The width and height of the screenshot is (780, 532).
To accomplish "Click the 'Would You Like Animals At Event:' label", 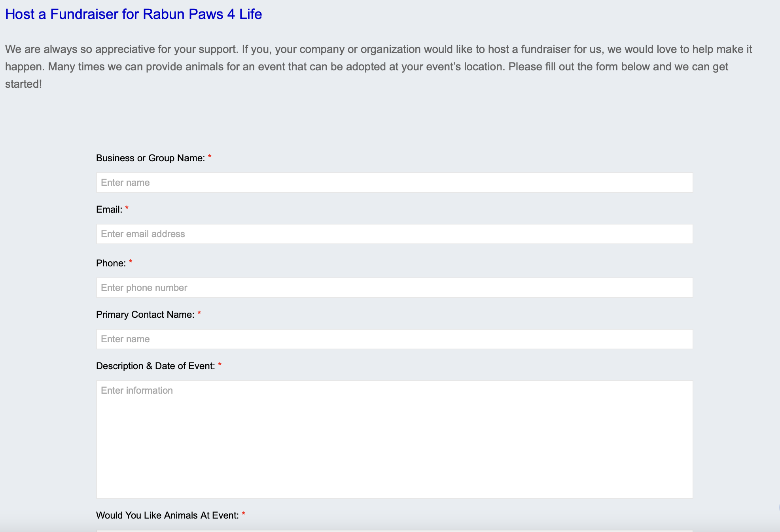I will (167, 515).
